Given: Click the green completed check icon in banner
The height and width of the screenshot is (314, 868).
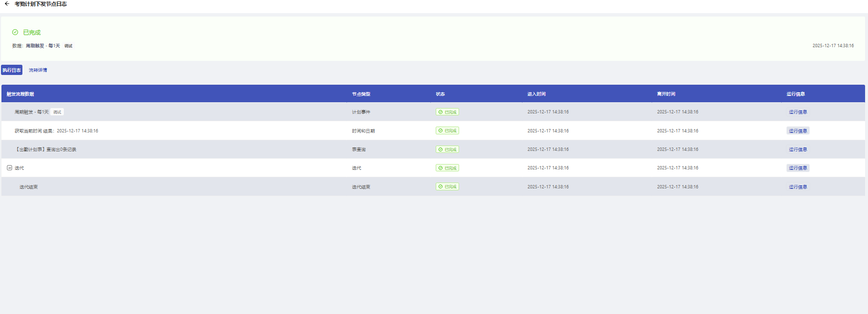Looking at the screenshot, I should point(15,32).
